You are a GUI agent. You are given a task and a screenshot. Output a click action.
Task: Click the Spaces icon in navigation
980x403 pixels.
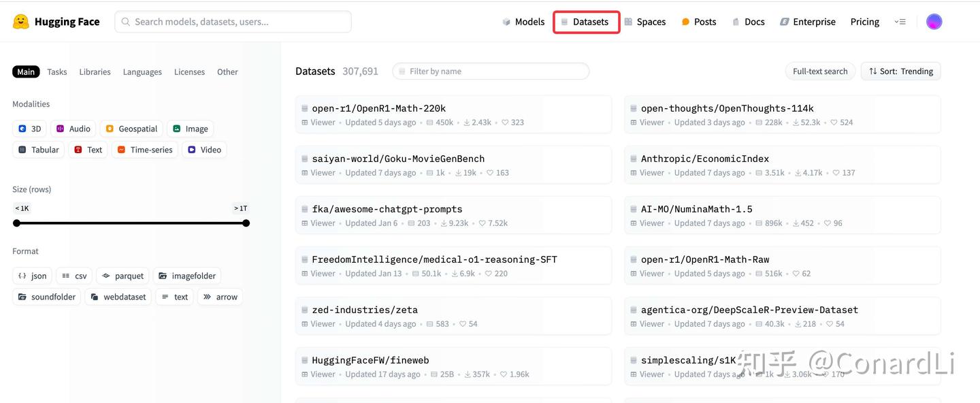(628, 22)
